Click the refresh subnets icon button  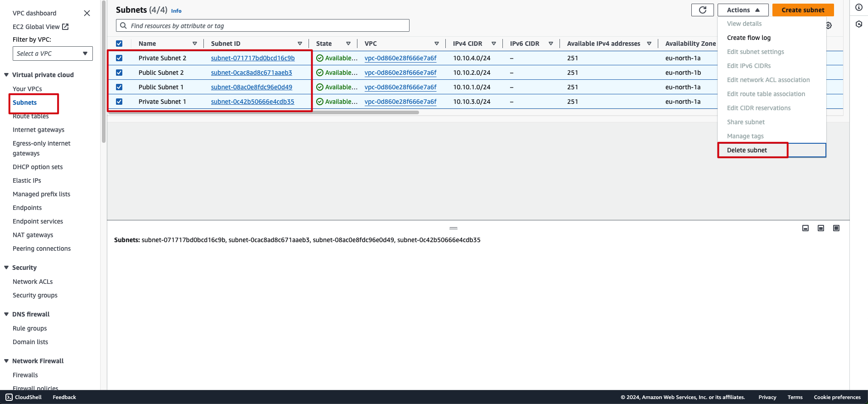click(702, 10)
